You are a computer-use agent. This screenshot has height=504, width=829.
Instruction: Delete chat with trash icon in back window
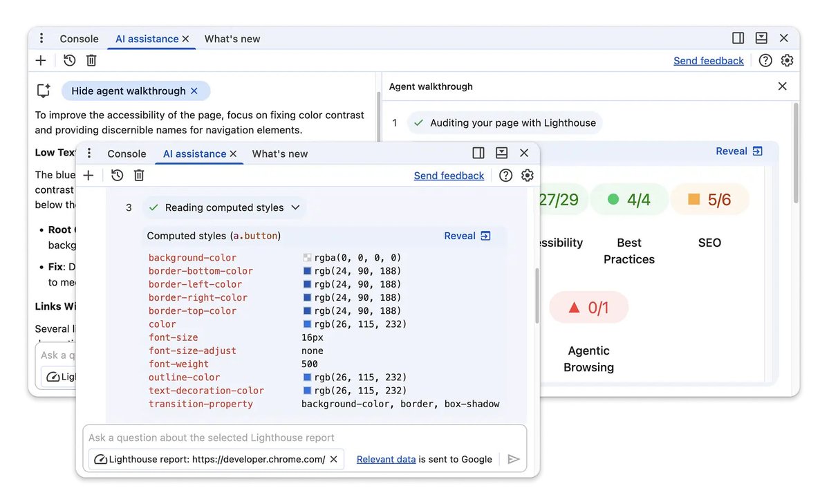click(91, 60)
